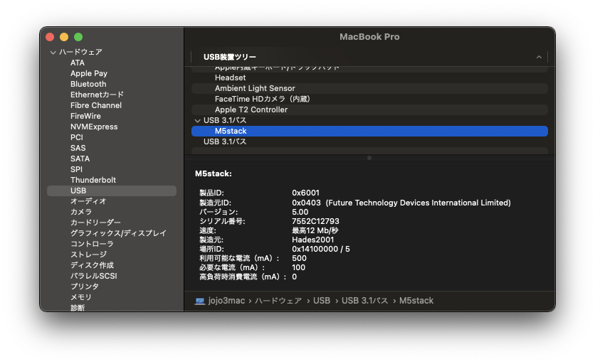595x364 pixels.
Task: Select FaceTime HDカメラ(内蔵) device row
Action: (x=369, y=99)
